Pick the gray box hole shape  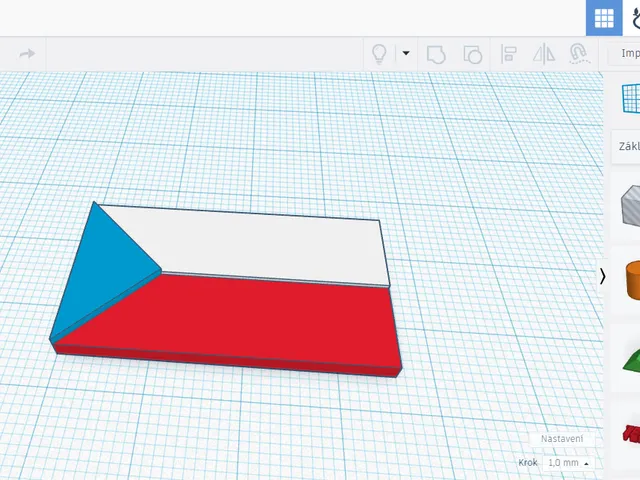(x=630, y=205)
